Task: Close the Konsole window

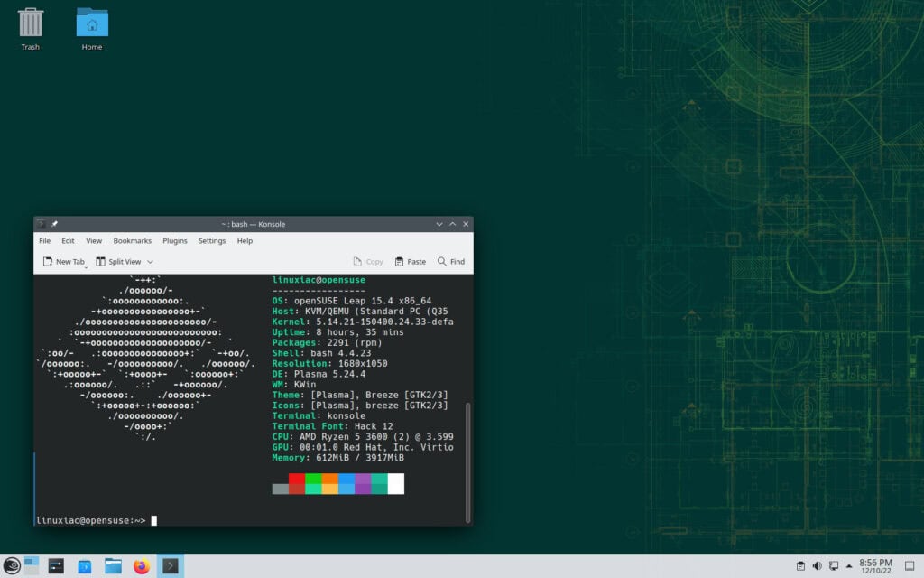Action: tap(466, 224)
